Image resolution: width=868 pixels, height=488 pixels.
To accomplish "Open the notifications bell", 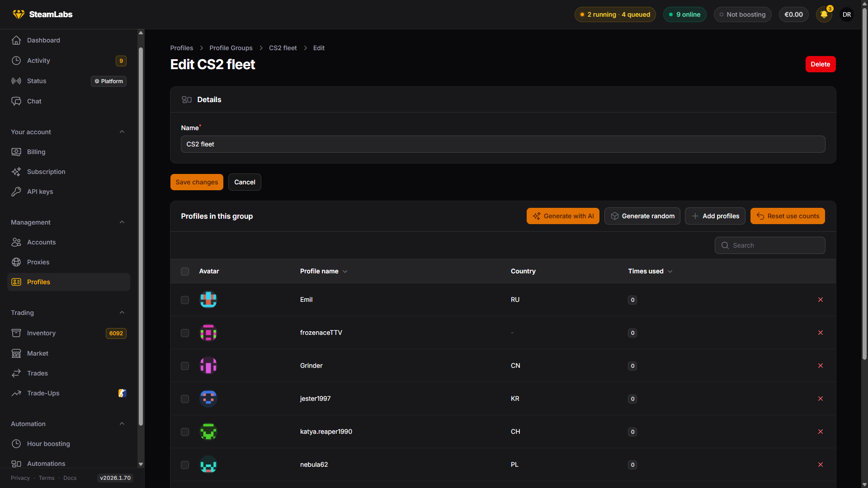I will [824, 14].
